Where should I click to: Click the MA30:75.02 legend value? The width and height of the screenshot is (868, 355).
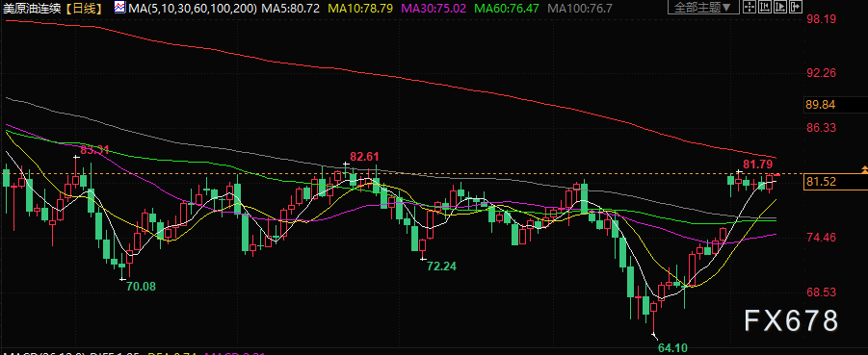[x=434, y=9]
